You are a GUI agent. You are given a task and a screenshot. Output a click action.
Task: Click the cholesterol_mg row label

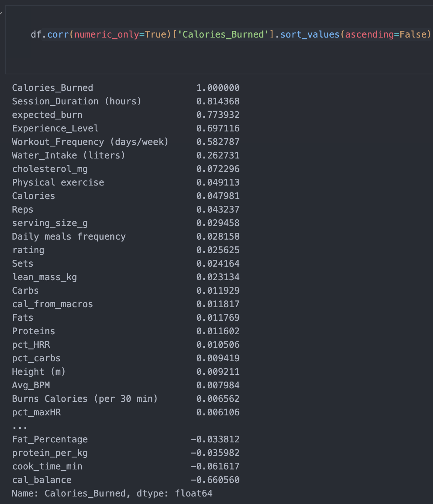coord(50,169)
